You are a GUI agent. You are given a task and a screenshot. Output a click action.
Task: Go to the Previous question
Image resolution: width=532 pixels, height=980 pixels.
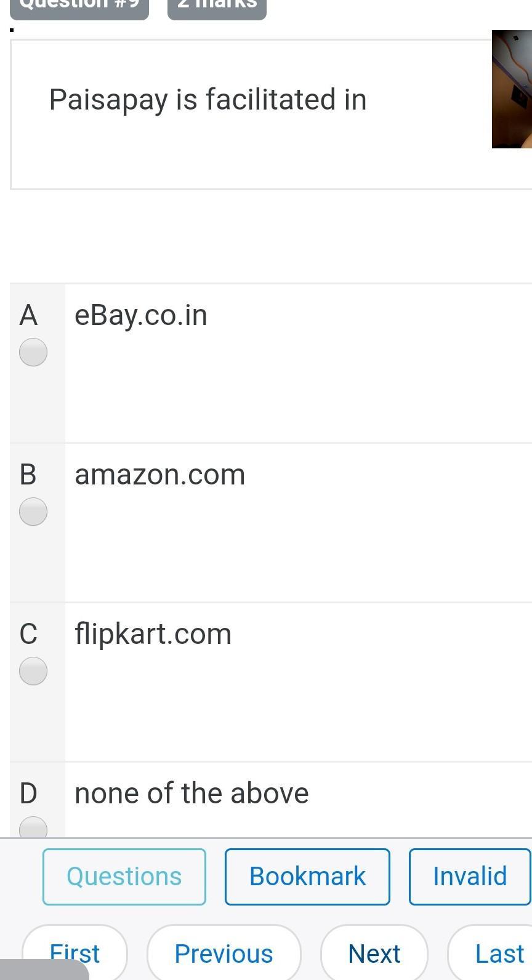(224, 954)
